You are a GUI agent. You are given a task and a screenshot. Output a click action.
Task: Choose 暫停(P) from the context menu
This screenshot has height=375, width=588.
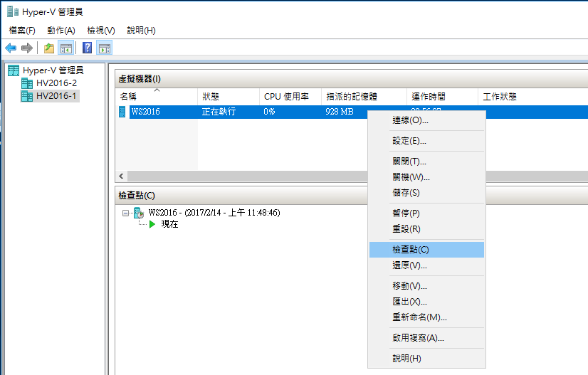(426, 213)
